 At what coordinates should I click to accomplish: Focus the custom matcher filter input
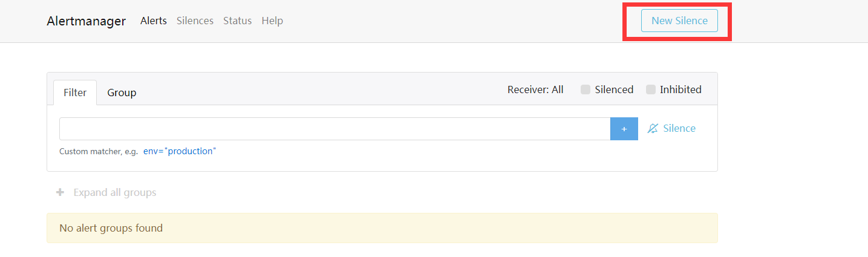coord(334,129)
